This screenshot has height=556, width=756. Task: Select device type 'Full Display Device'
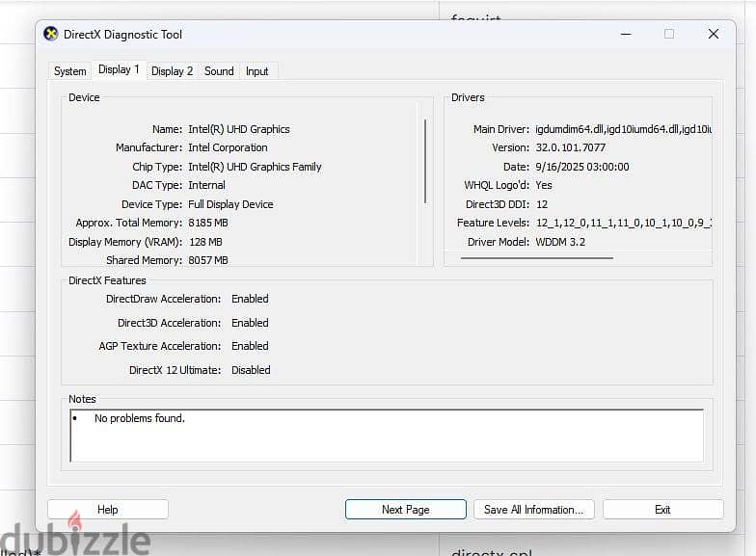tap(230, 204)
